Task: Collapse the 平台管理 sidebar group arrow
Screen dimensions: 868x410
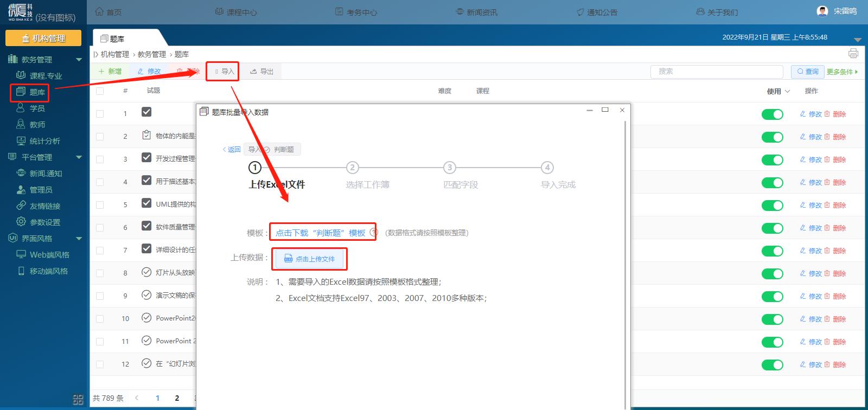Action: (x=79, y=157)
